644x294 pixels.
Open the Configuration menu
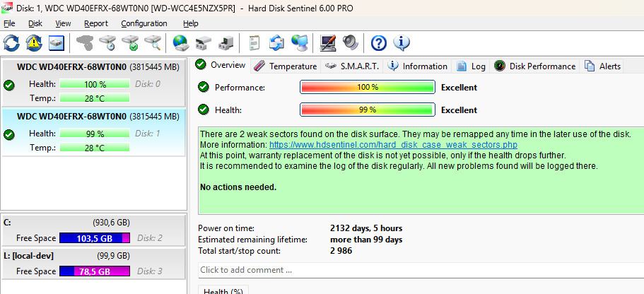tap(144, 23)
